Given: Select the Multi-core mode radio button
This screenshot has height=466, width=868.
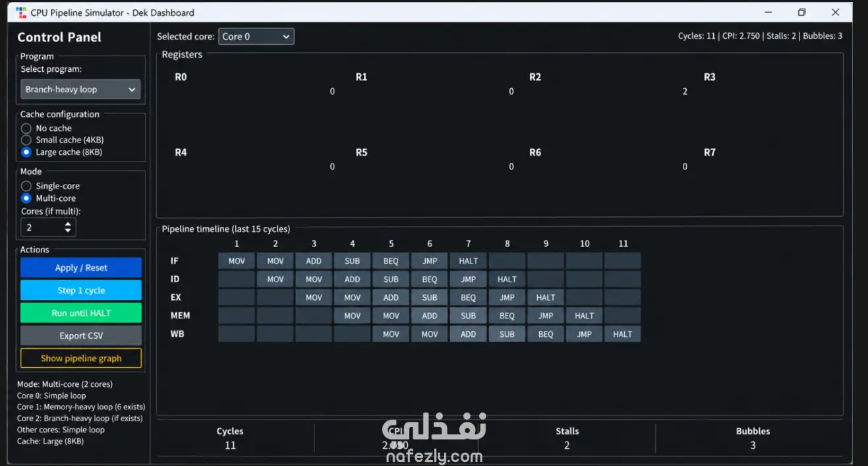Looking at the screenshot, I should [x=26, y=198].
